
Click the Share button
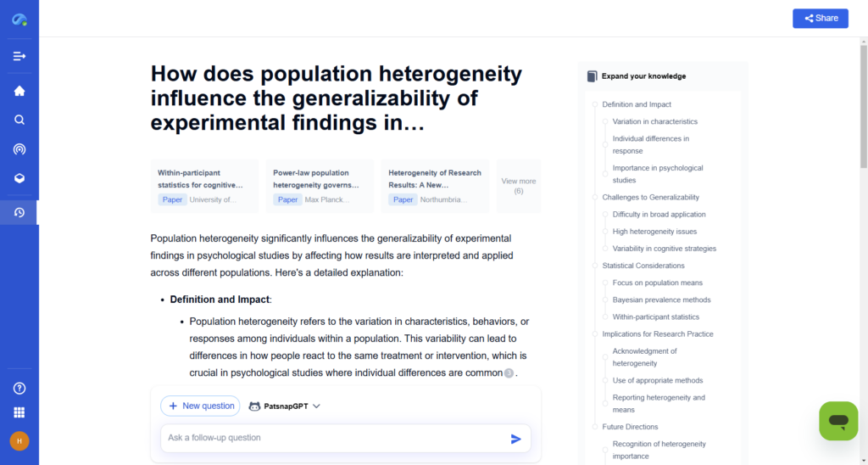click(820, 19)
